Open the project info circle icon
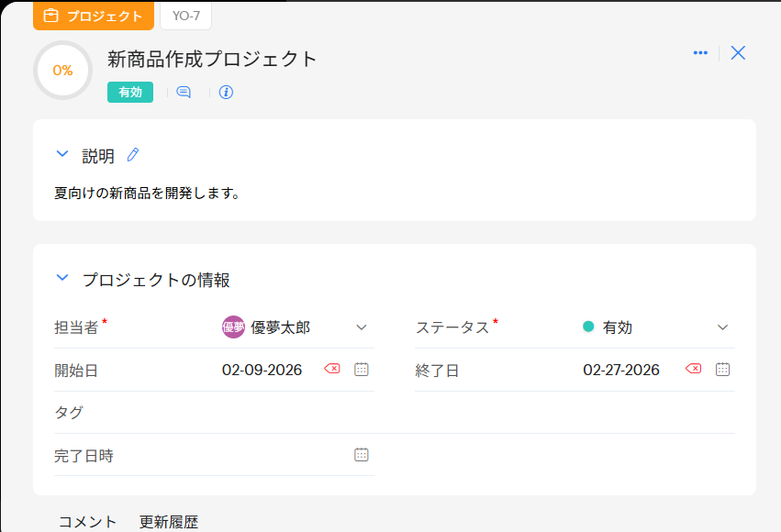The width and height of the screenshot is (781, 532). [x=226, y=92]
